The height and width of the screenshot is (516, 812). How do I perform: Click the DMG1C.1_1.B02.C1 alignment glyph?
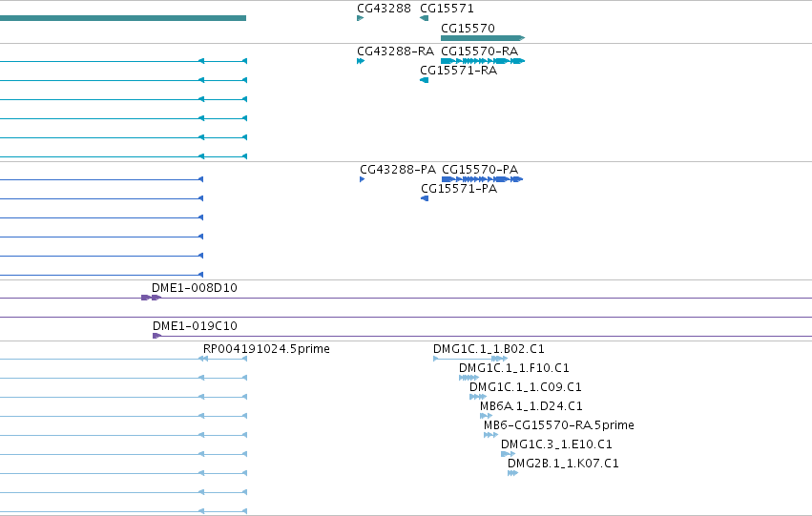[x=470, y=359]
